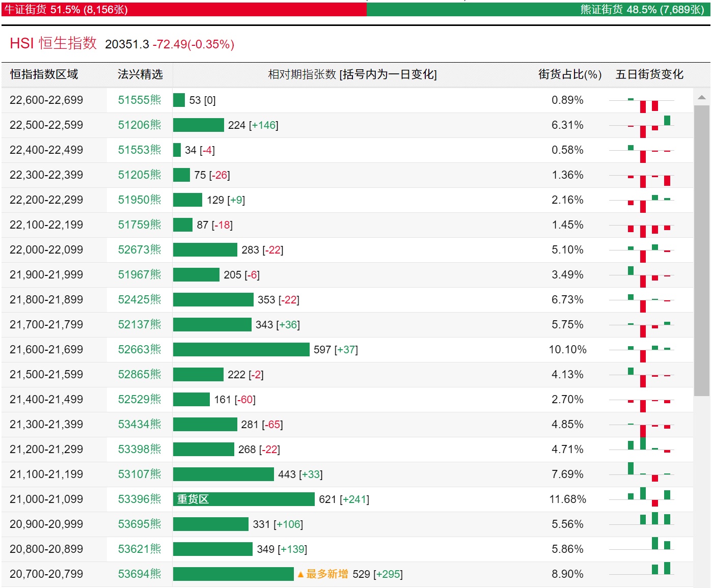This screenshot has width=712, height=588.
Task: Open warrant link 52673熊
Action: tap(140, 249)
